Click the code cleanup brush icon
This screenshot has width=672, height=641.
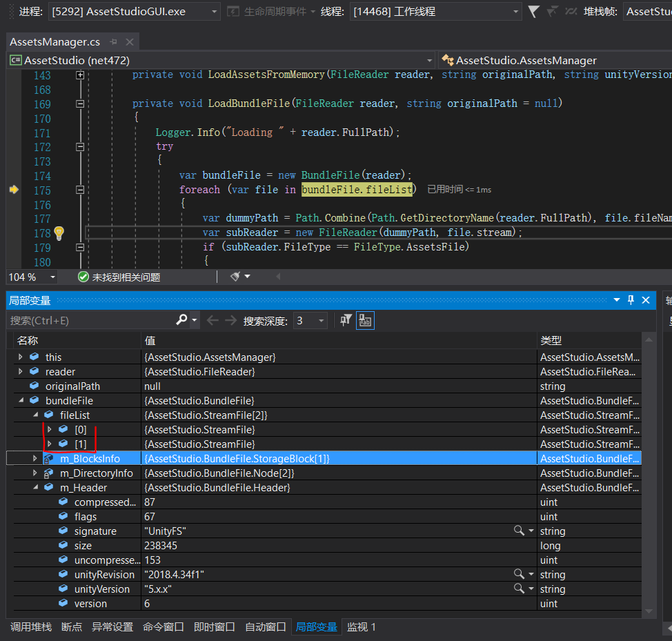[x=235, y=277]
